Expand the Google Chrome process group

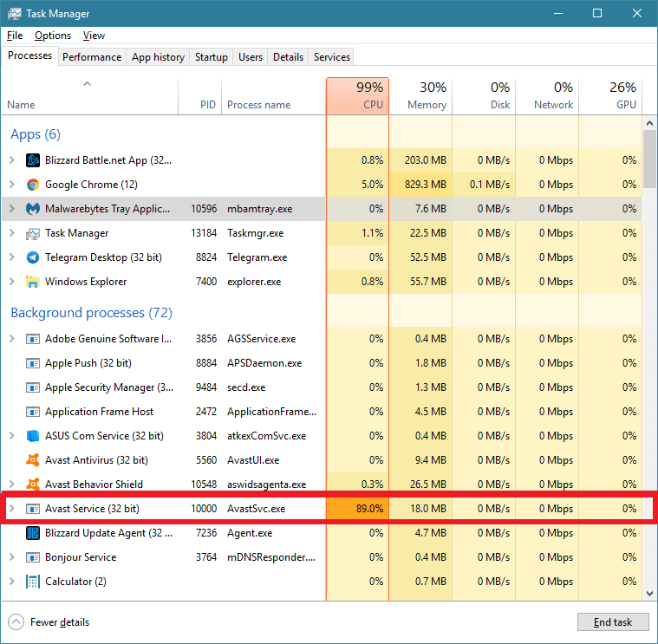[11, 185]
